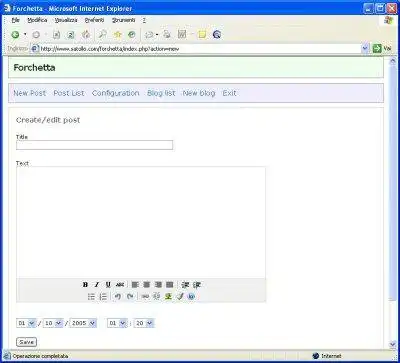
Task: Follow the Post List link
Action: coord(69,93)
